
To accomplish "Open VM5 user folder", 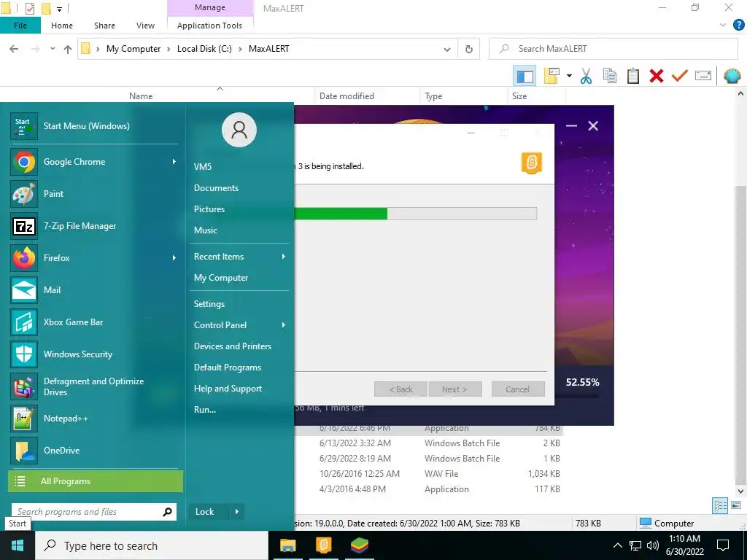I will point(239,167).
